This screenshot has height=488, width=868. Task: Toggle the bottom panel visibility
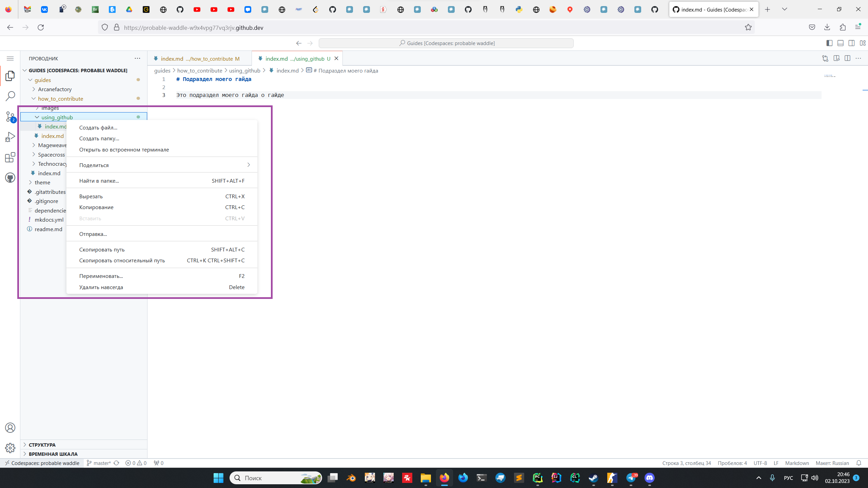pyautogui.click(x=841, y=43)
